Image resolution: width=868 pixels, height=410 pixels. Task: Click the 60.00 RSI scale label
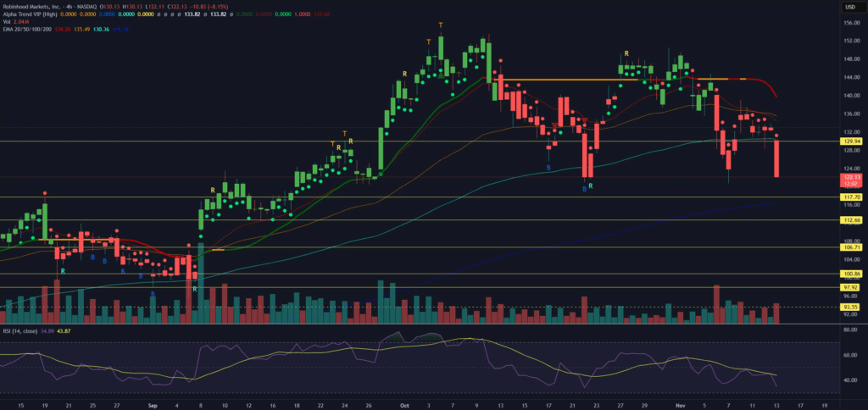(849, 355)
